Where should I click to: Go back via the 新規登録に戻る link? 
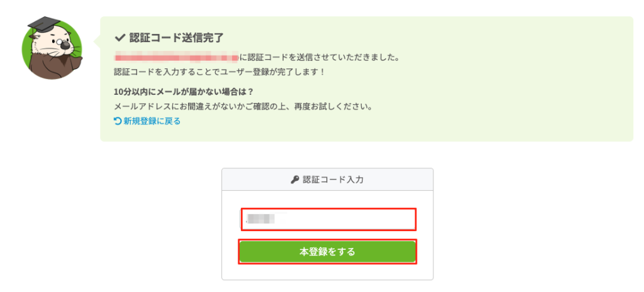point(152,121)
